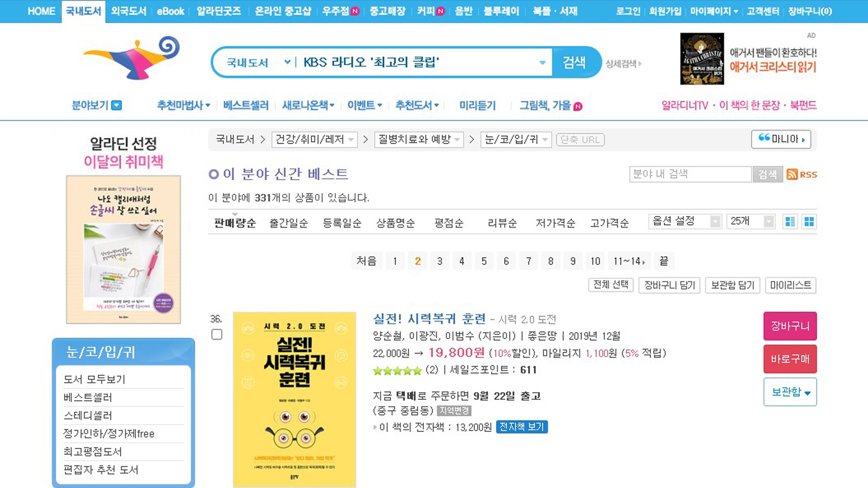Tick the checkbox for book 36
The image size is (868, 488).
tap(217, 334)
